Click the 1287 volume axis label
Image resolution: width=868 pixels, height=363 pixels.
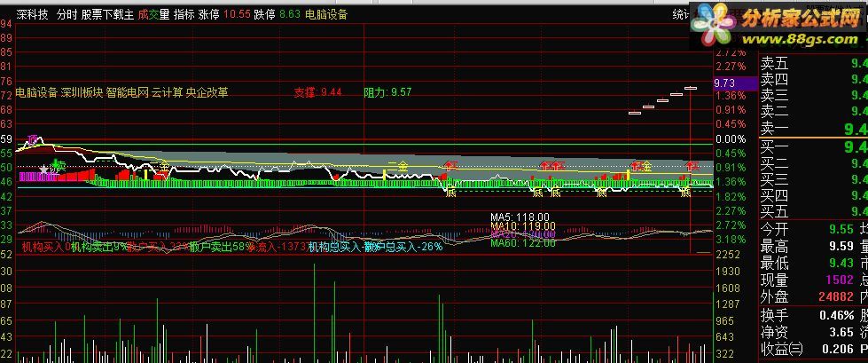[729, 304]
